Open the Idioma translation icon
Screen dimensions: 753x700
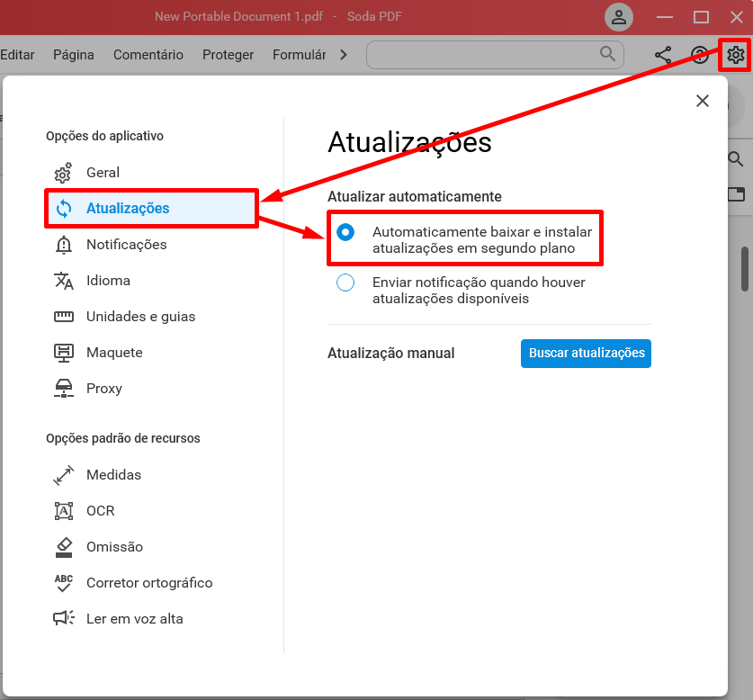coord(63,281)
